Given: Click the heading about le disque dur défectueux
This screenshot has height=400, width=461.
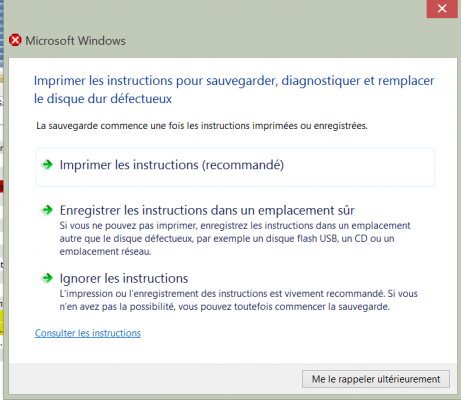Looking at the screenshot, I should [234, 90].
